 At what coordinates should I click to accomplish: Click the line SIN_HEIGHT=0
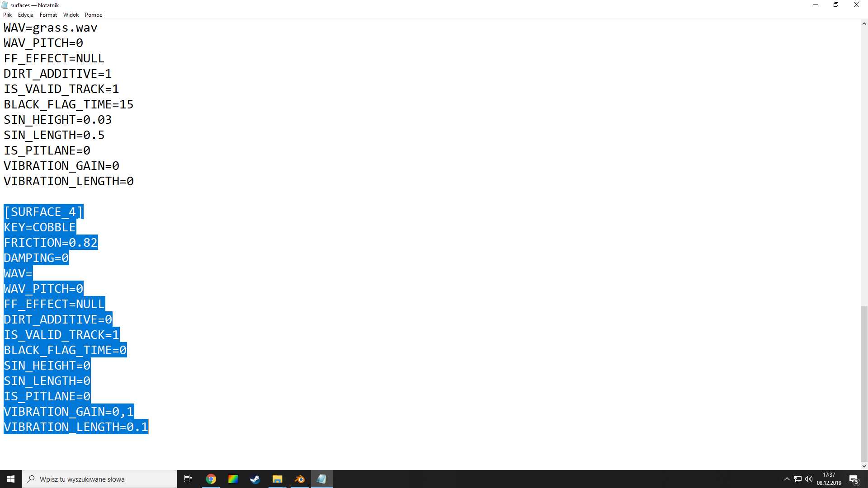[47, 366]
